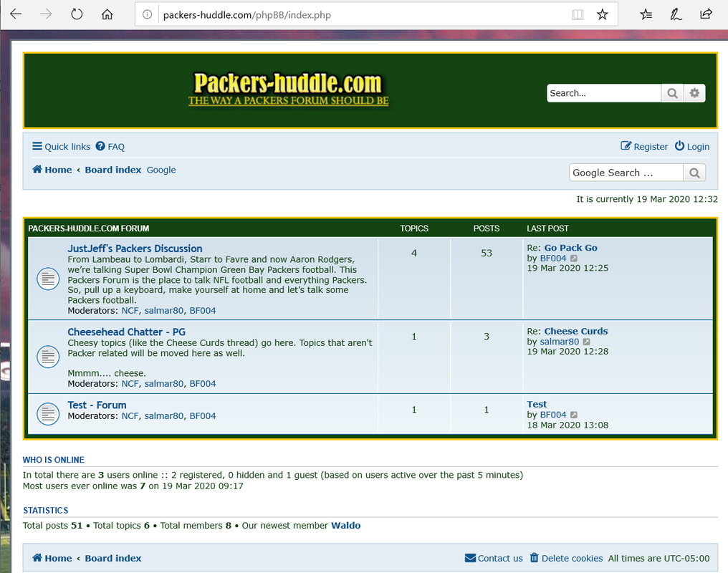Select the topics count 4 for JustJeff's forum

pyautogui.click(x=413, y=254)
